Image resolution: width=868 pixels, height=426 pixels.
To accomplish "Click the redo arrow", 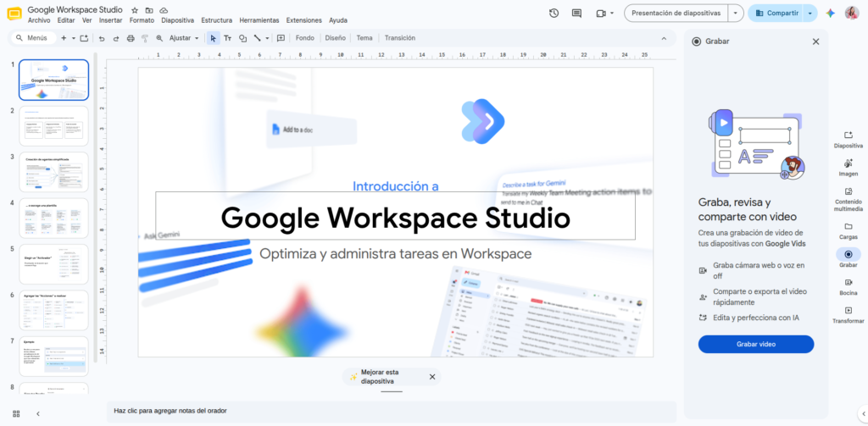I will point(115,38).
